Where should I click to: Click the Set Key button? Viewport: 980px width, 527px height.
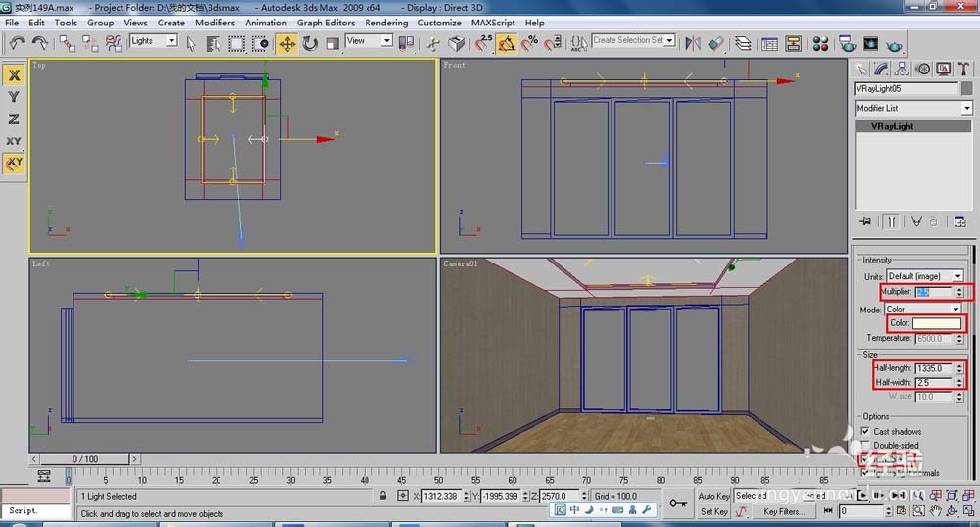coord(713,511)
